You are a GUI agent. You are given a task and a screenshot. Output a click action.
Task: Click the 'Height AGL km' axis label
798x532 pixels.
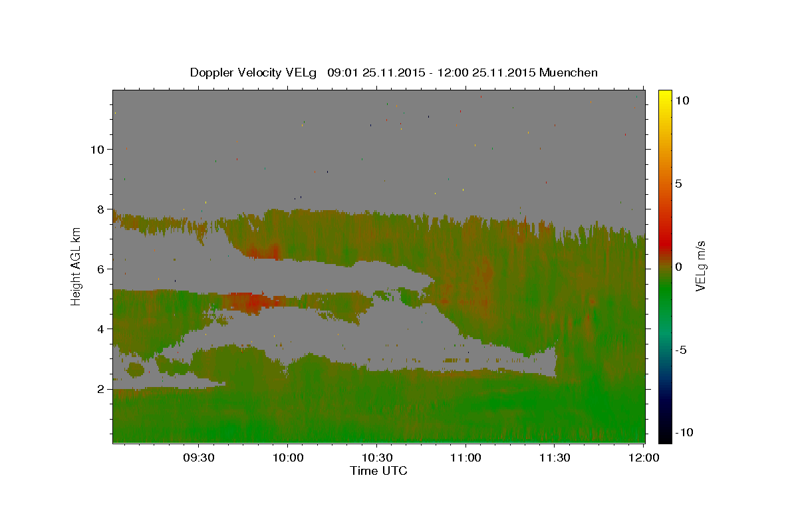[76, 266]
